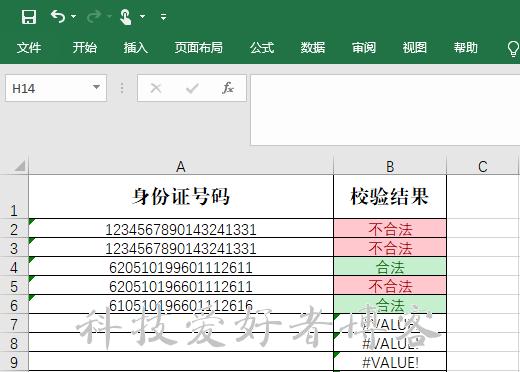Click inside the formula bar input area
Screen dimensions: 520x372
point(385,110)
